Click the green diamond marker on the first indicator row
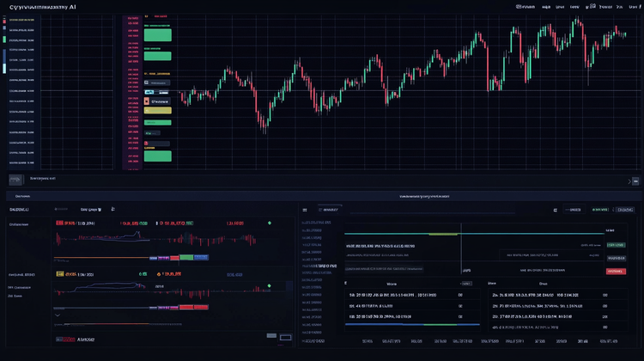 coord(270,223)
